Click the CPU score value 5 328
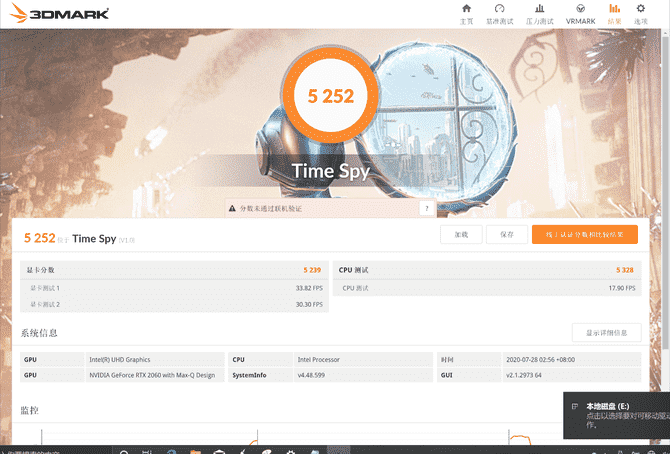 click(x=625, y=270)
